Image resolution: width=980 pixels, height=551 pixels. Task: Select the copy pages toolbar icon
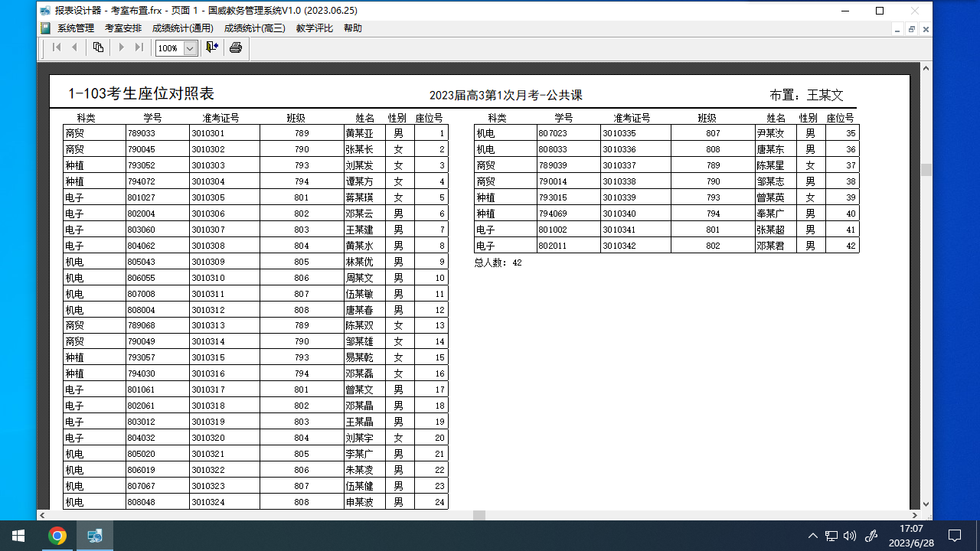click(98, 47)
